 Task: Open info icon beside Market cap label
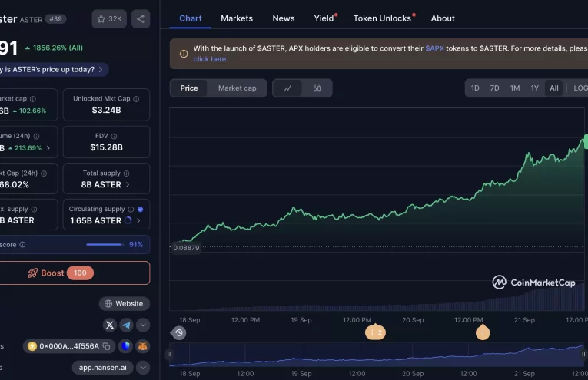(x=33, y=99)
